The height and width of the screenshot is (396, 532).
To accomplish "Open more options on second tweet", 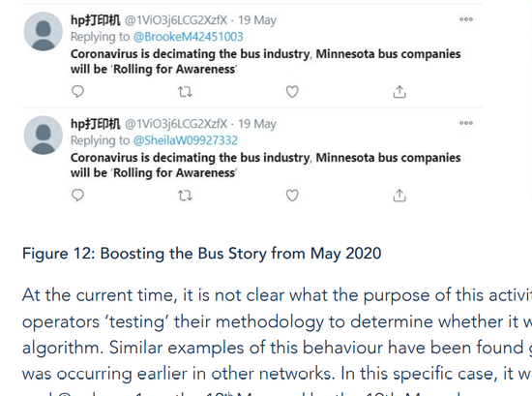I will [466, 123].
